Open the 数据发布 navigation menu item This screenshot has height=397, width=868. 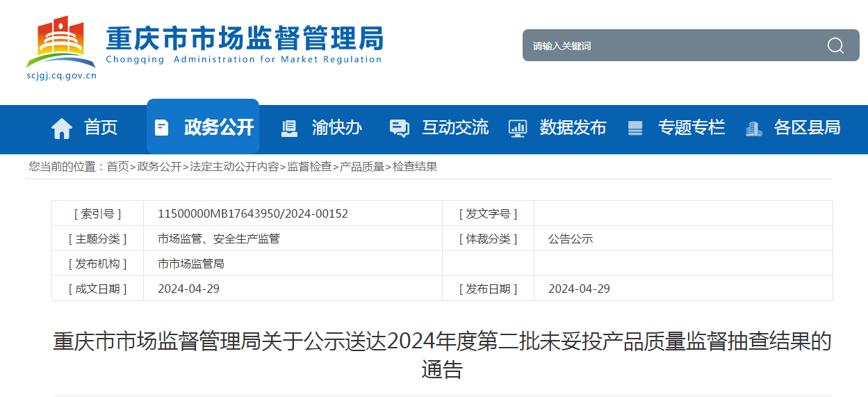pos(573,128)
